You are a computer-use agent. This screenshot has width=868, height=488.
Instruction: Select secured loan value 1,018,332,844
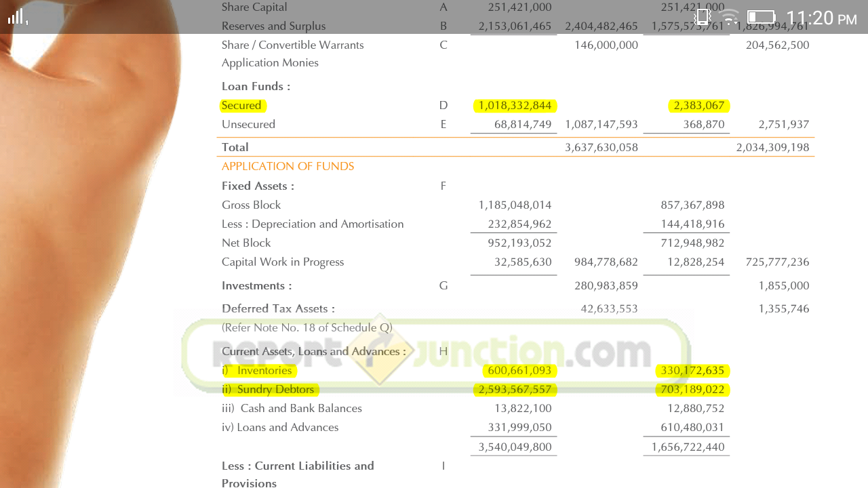click(x=515, y=106)
